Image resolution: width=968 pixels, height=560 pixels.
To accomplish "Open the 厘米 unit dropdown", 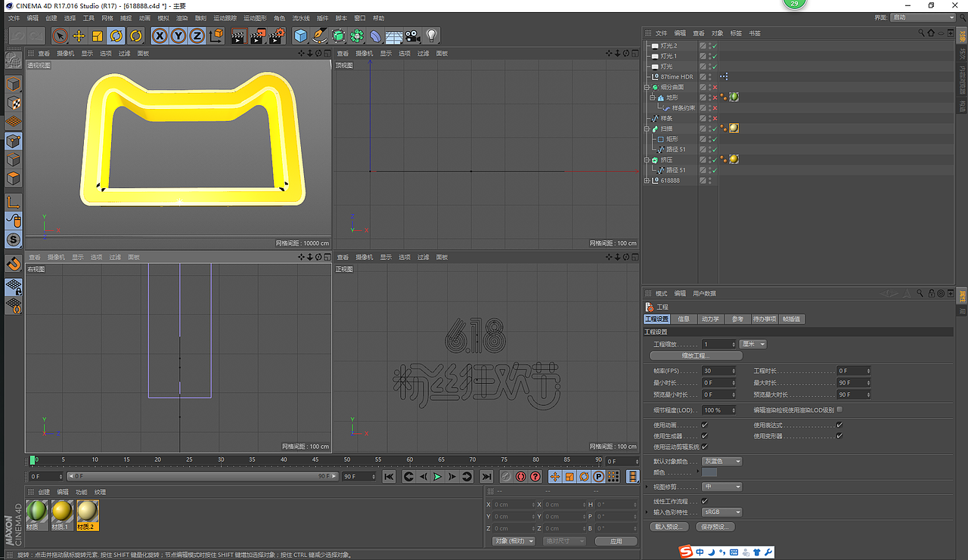I will pyautogui.click(x=753, y=345).
